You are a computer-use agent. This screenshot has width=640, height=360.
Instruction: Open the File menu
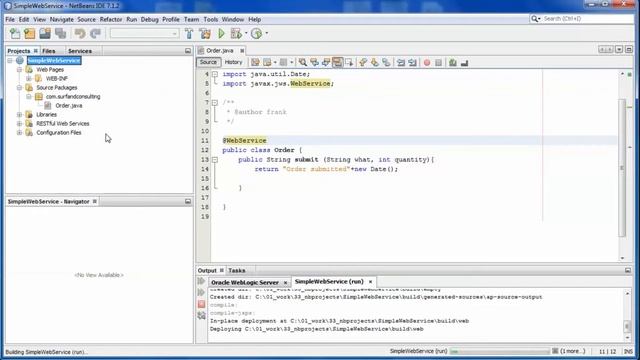click(x=10, y=19)
